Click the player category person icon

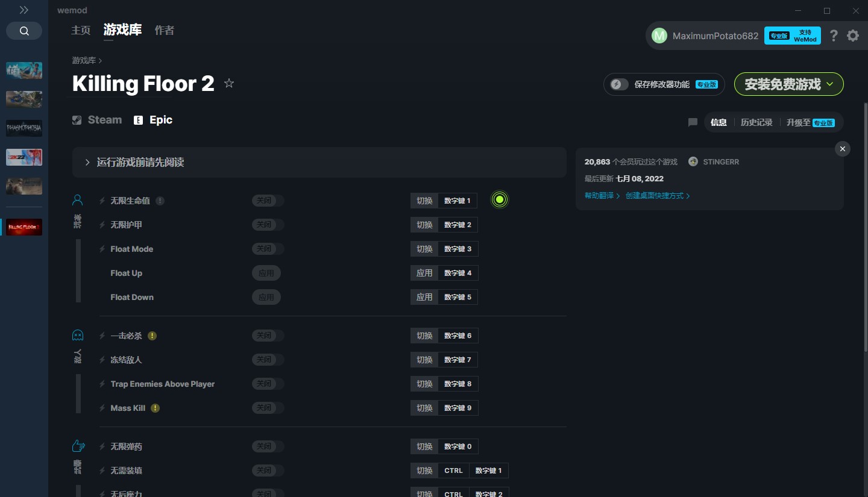(78, 200)
